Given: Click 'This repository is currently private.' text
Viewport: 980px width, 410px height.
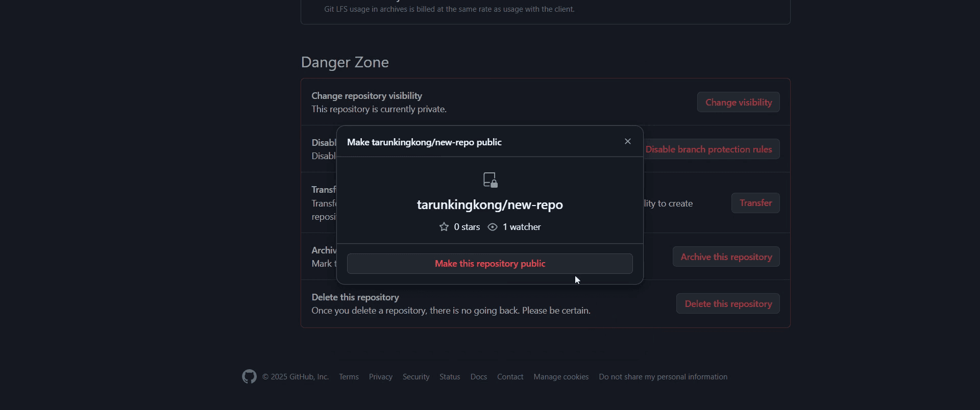Looking at the screenshot, I should point(379,109).
